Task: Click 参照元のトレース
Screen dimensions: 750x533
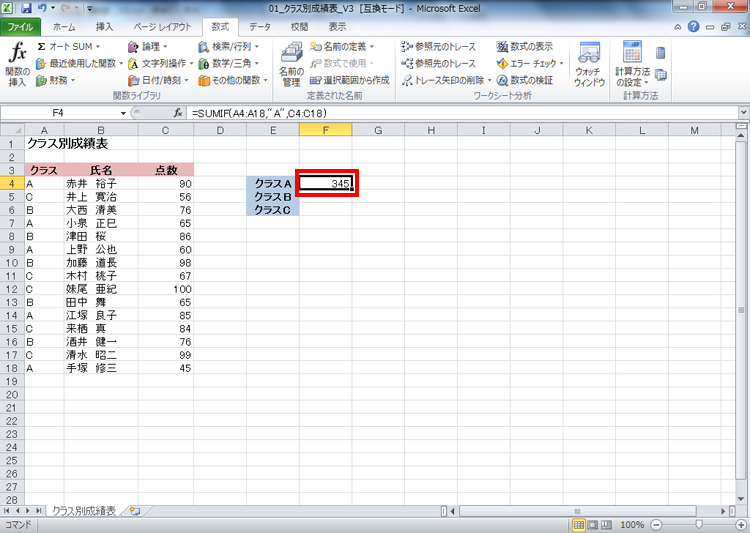Action: point(439,46)
